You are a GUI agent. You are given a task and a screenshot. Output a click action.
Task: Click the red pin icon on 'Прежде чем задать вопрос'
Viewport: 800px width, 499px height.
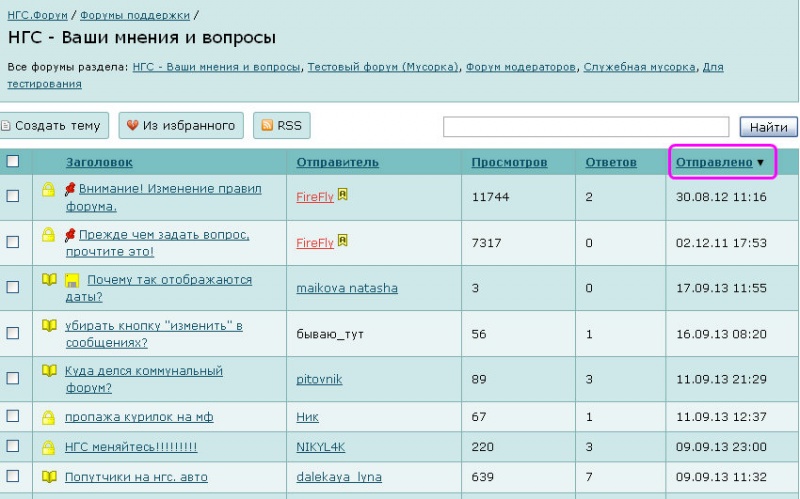[x=71, y=235]
